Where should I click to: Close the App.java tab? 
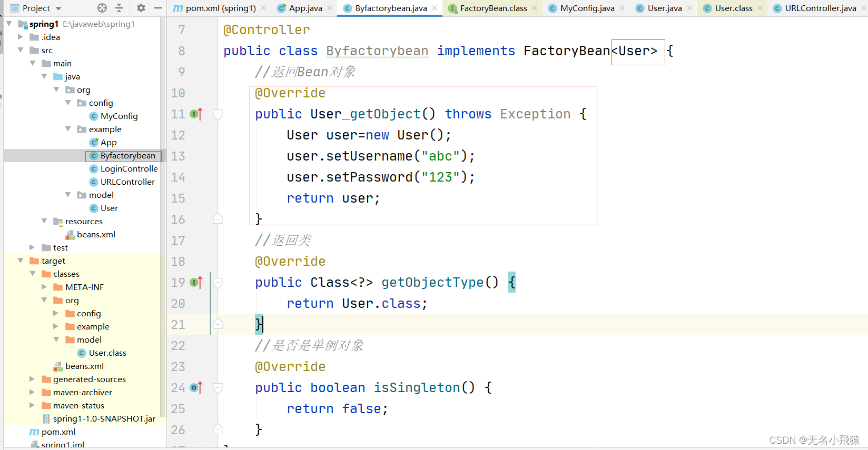pos(330,8)
